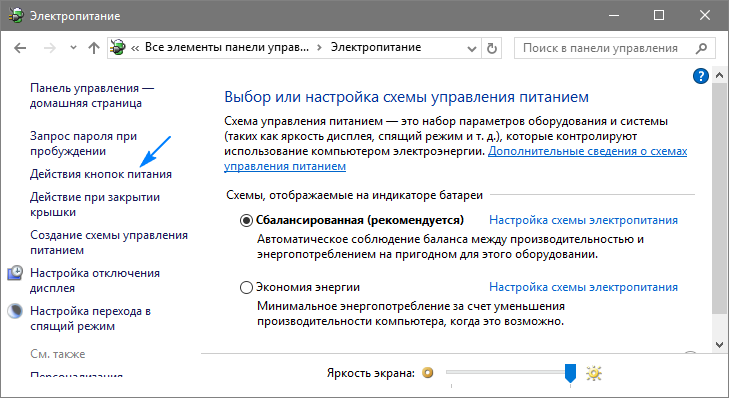Click См. также label
Screen dimensions: 729x398
point(58,354)
